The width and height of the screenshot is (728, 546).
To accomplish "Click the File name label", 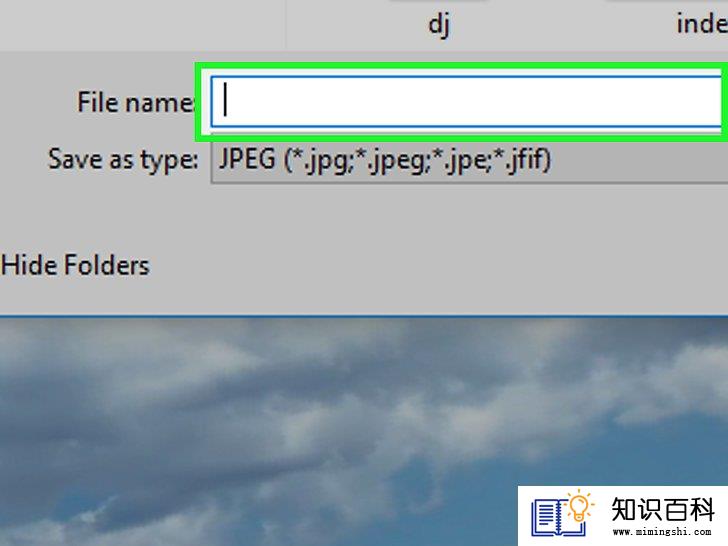I will [135, 102].
